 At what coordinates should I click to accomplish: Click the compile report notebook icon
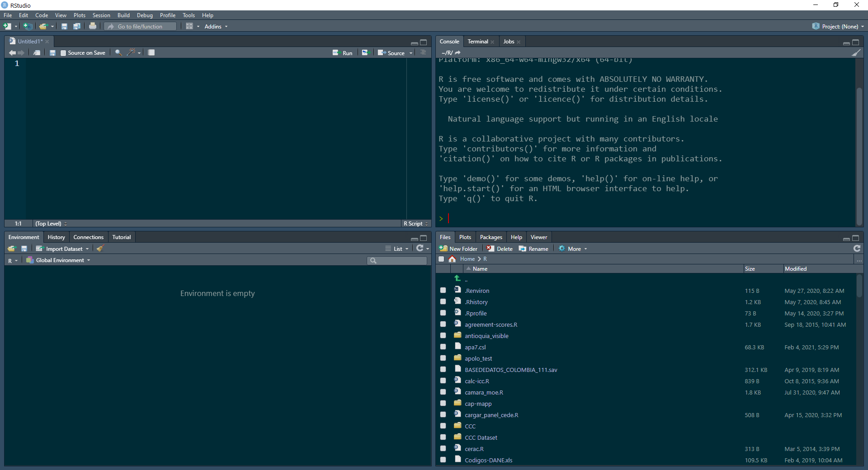(151, 53)
